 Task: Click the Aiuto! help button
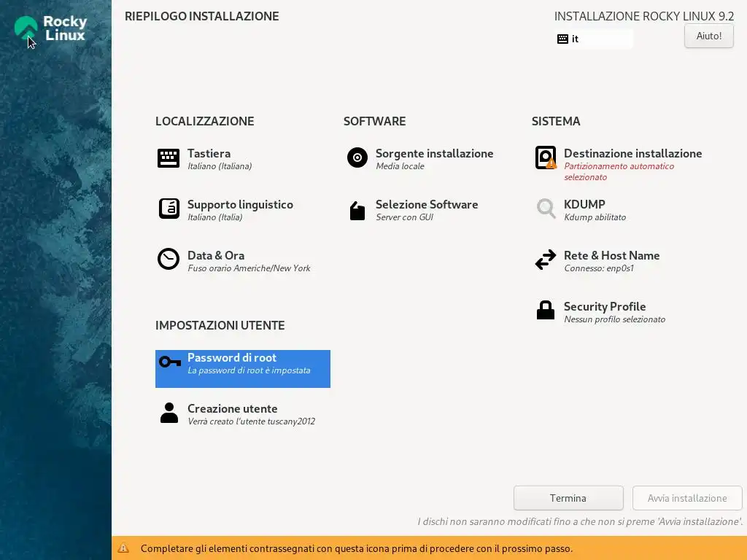pos(709,36)
